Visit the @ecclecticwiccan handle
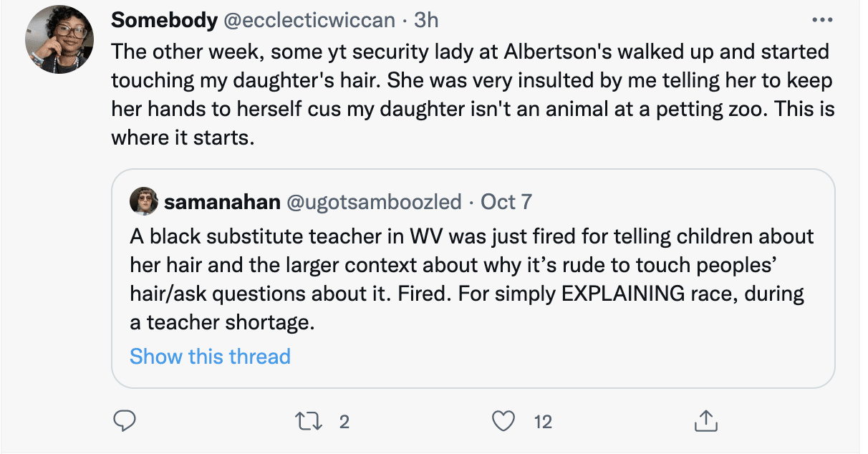868x454 pixels. pos(310,20)
